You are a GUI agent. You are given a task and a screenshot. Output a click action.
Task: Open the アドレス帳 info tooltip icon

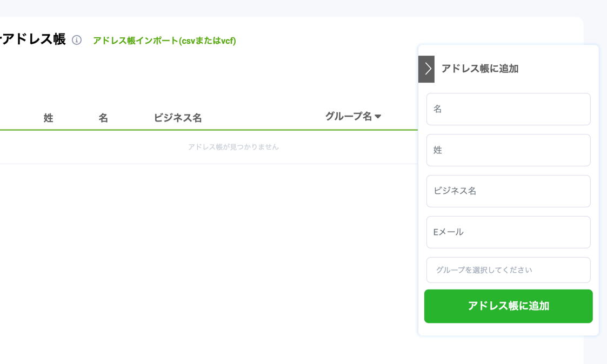point(77,40)
